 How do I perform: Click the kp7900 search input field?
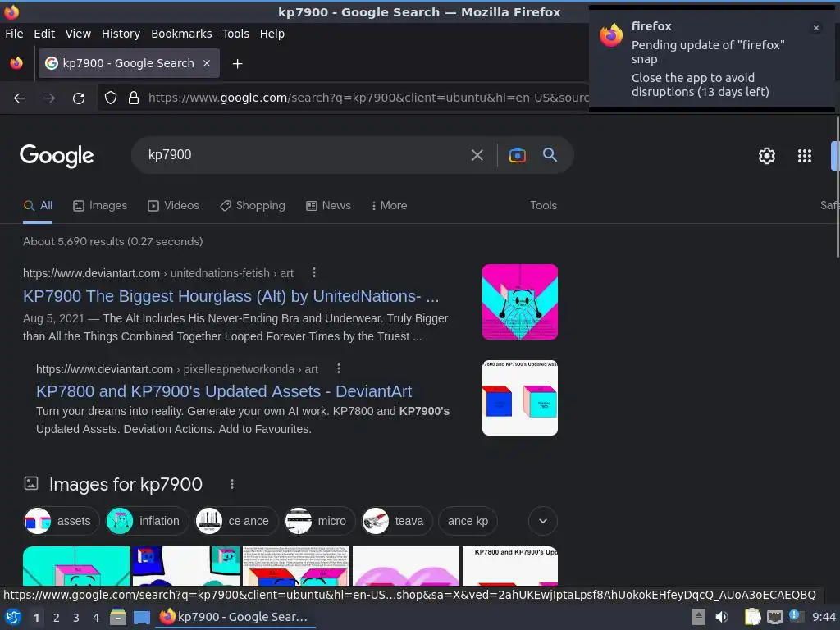303,155
